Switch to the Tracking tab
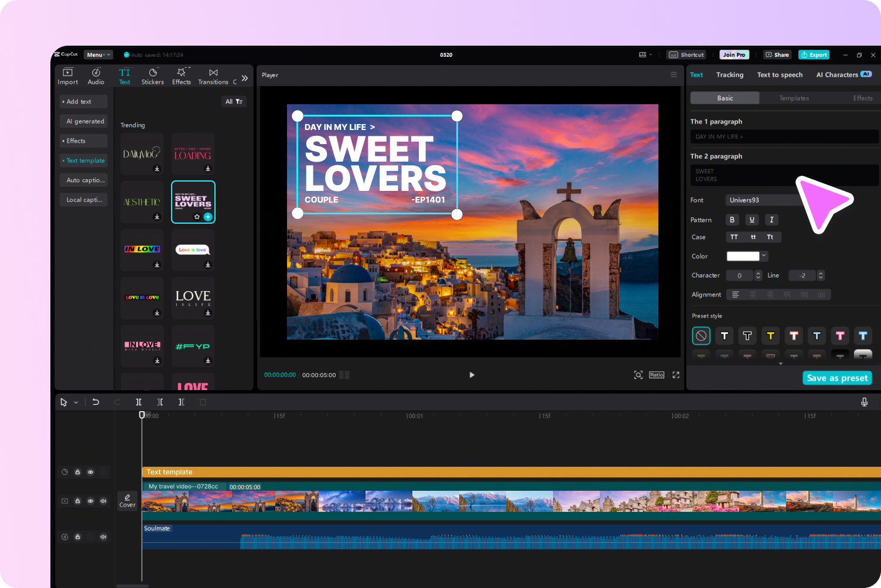The image size is (881, 588). coord(729,75)
